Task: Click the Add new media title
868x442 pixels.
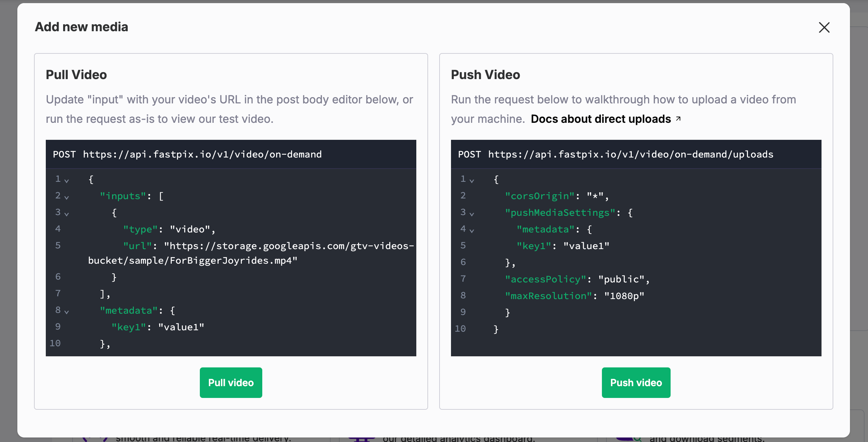Action: click(82, 27)
